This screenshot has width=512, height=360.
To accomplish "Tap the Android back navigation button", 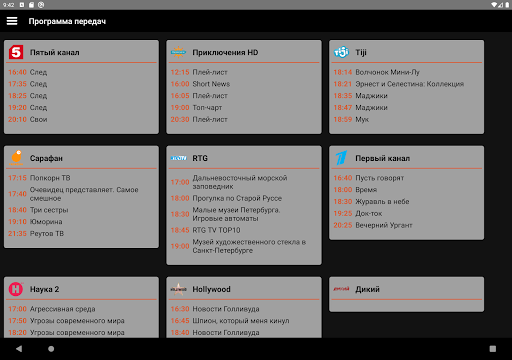I will tap(19, 349).
